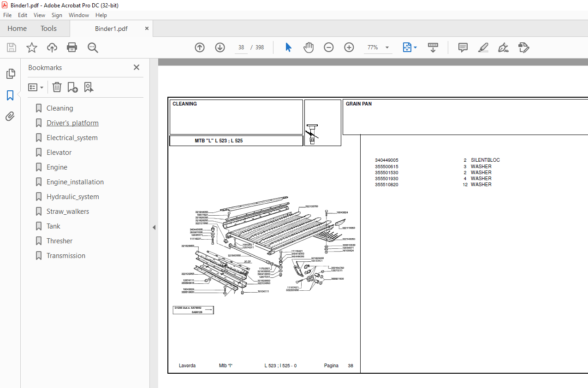Jump to the Thresher bookmark
The width and height of the screenshot is (588, 388).
(x=59, y=241)
